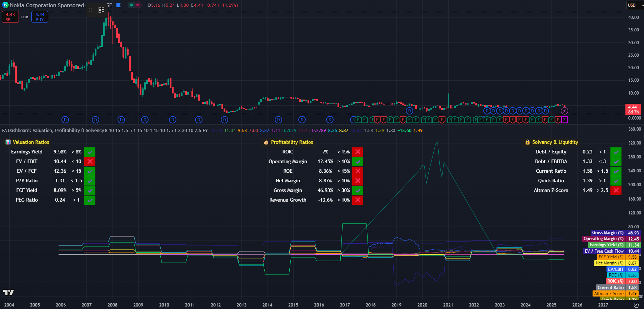Click the 40.00 price scale value
This screenshot has width=644, height=309.
pyautogui.click(x=634, y=17)
